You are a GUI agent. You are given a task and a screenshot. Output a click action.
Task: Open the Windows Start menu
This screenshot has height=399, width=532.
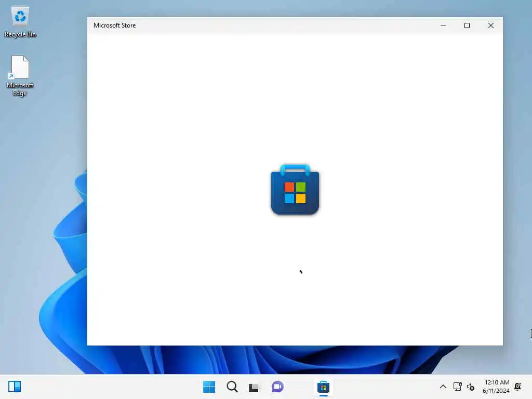(209, 387)
